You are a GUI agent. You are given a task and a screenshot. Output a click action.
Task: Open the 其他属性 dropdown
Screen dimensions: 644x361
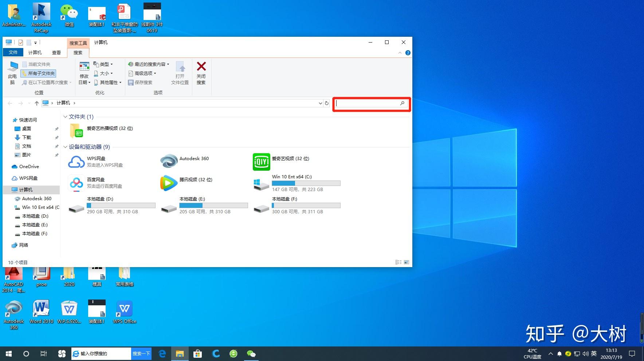107,82
